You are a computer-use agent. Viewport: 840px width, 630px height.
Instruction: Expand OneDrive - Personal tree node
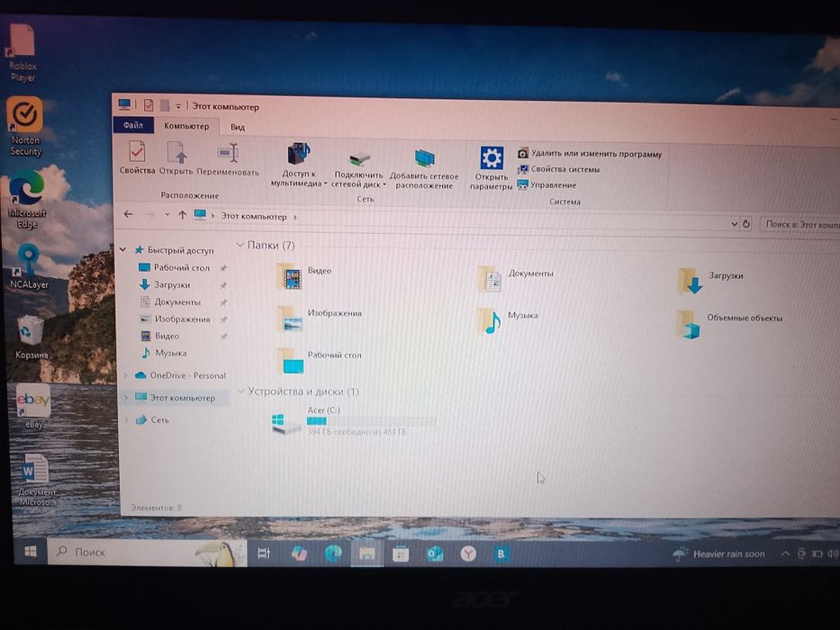point(126,375)
